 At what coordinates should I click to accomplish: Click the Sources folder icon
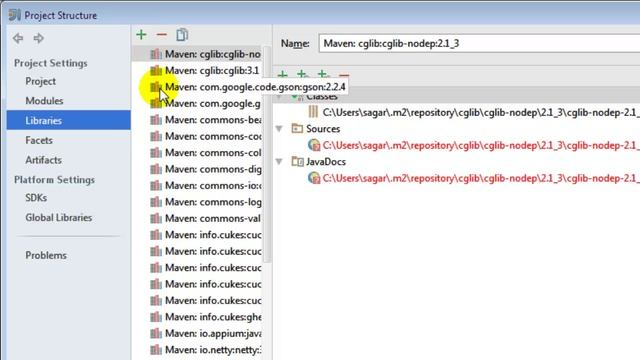[297, 129]
